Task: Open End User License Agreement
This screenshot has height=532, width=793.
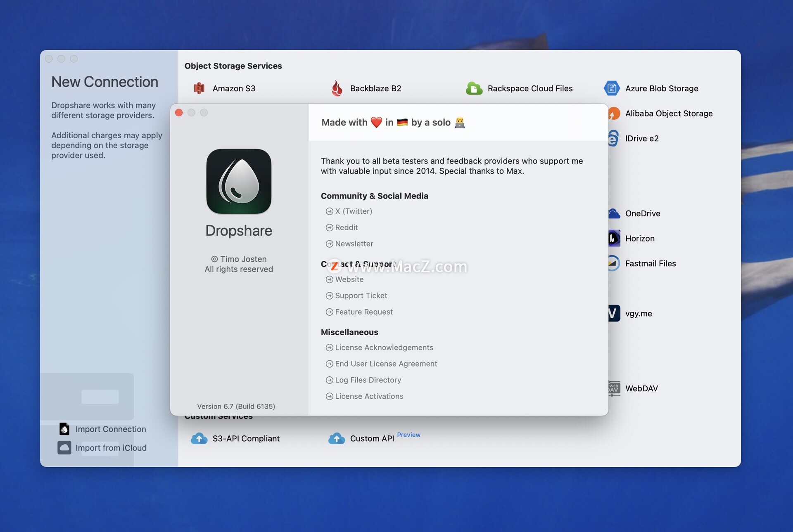Action: tap(386, 364)
